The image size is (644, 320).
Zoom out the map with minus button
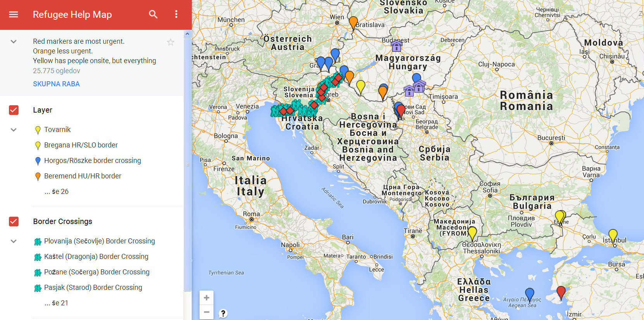(207, 312)
